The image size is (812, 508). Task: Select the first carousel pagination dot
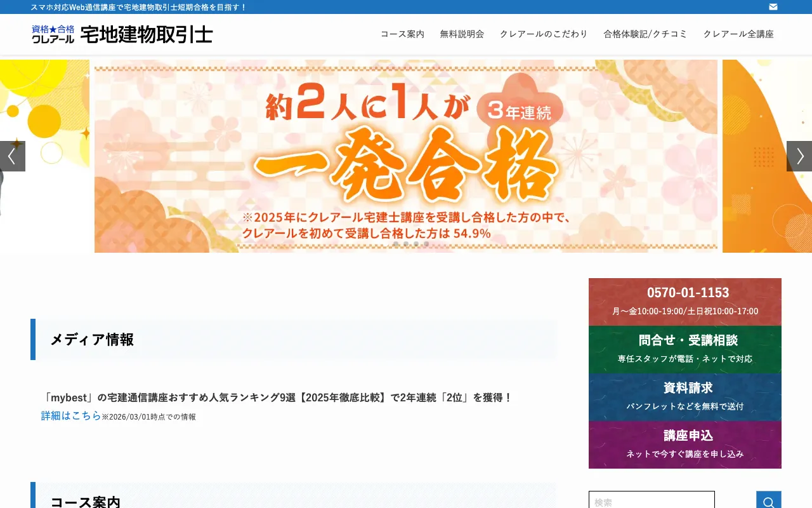point(396,244)
